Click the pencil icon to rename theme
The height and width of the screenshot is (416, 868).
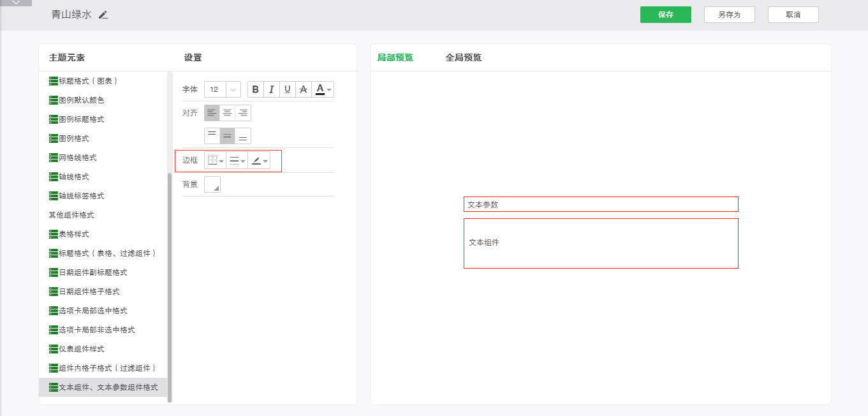coord(103,15)
